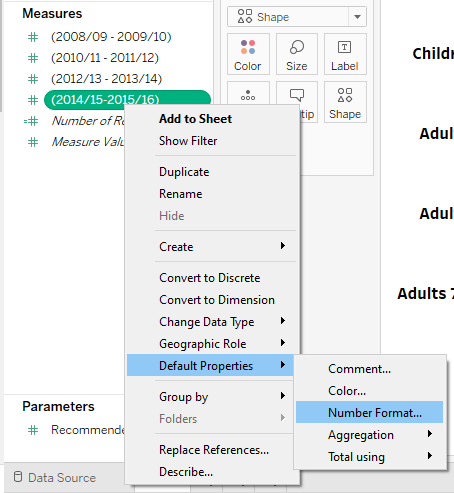Open the Data Source tab icon

(x=18, y=477)
